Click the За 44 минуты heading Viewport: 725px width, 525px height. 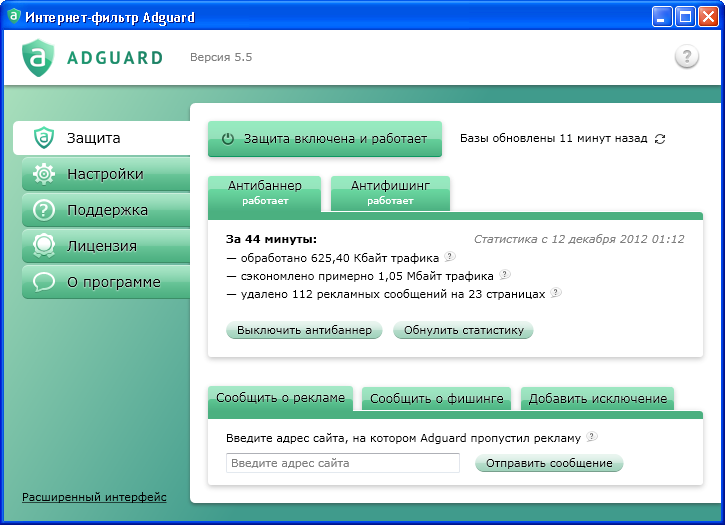tap(271, 239)
